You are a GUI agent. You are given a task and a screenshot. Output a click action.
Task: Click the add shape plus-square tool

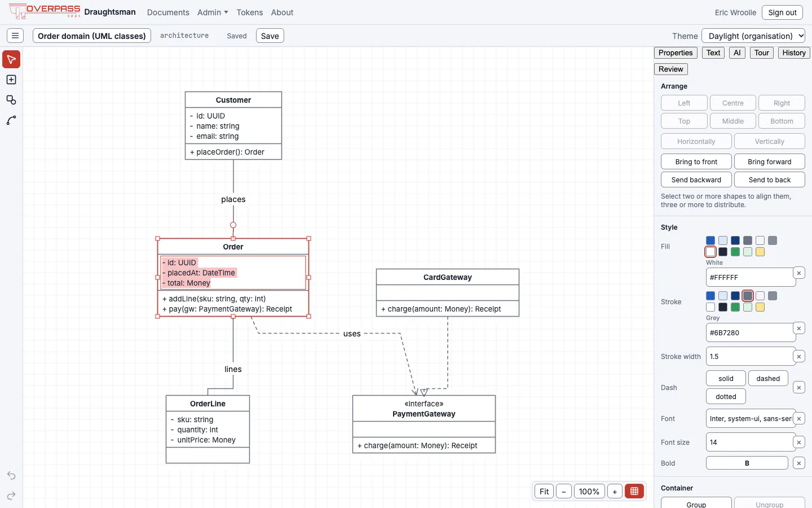coord(11,80)
